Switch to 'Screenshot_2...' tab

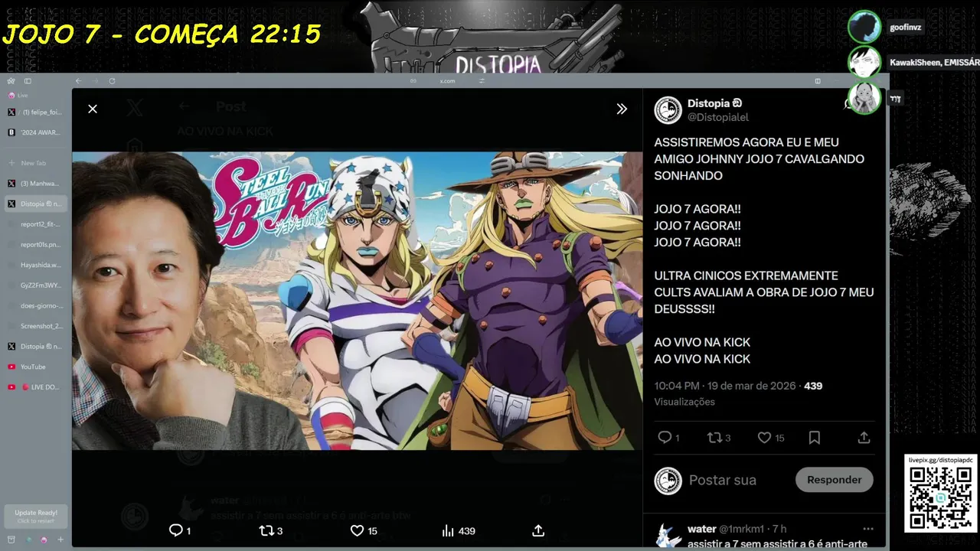point(36,326)
